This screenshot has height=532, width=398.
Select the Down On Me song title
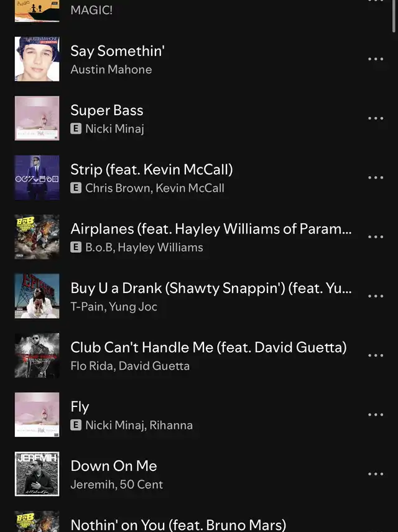click(114, 466)
